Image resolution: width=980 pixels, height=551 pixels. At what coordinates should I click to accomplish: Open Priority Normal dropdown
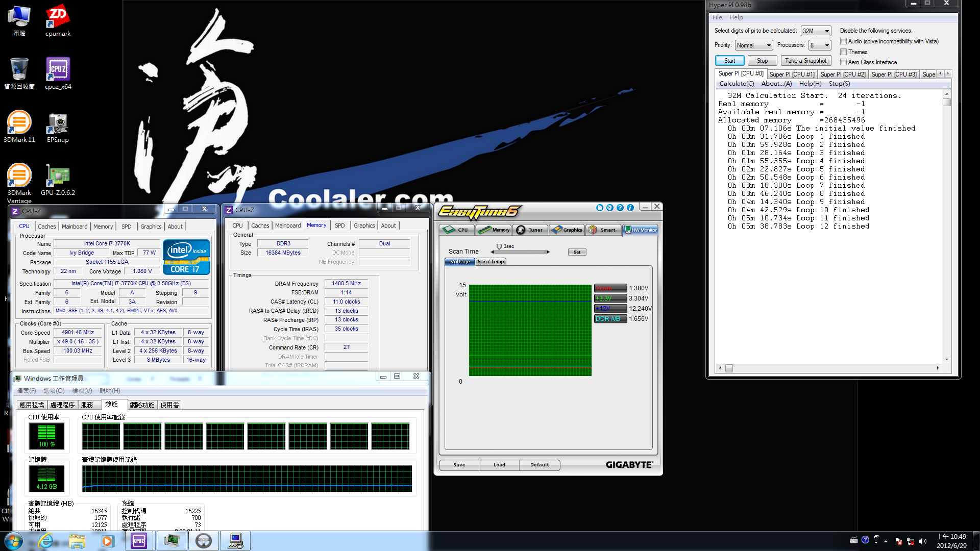coord(754,45)
